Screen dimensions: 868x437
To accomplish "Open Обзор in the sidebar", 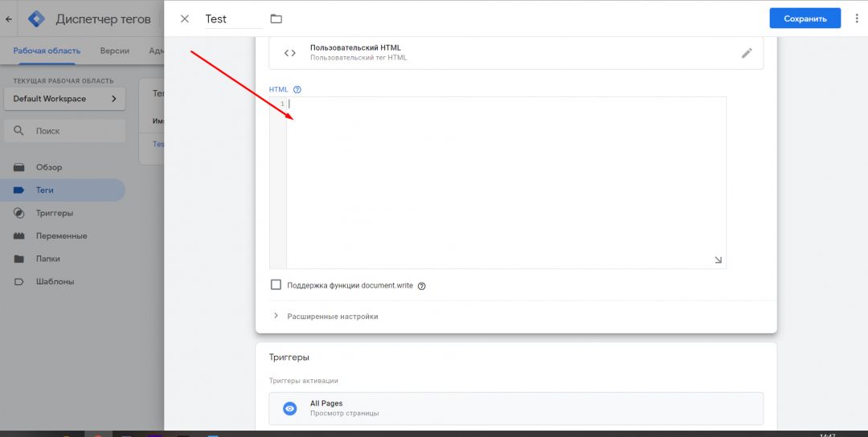I will pyautogui.click(x=63, y=167).
